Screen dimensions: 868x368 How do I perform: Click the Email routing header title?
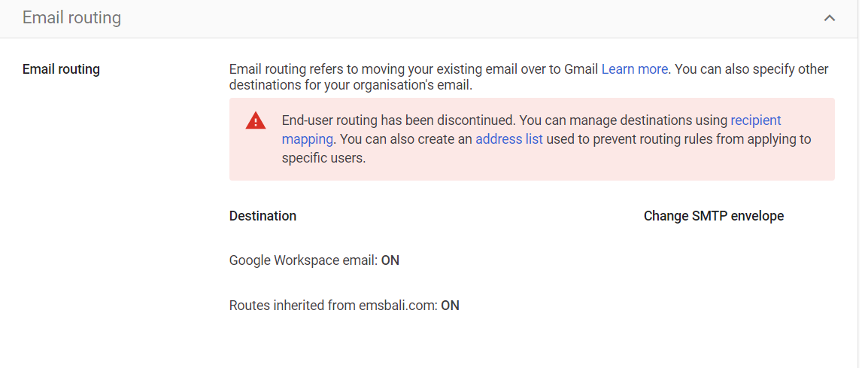click(71, 17)
